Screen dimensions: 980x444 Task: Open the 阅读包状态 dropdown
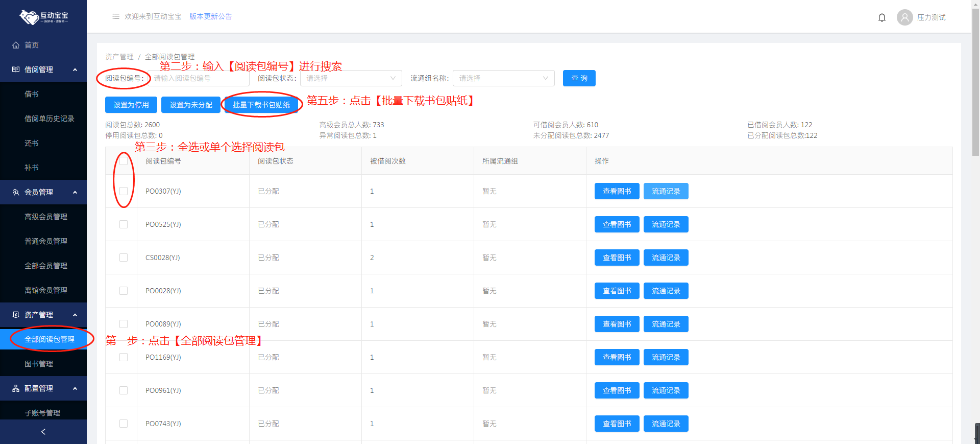pyautogui.click(x=351, y=78)
